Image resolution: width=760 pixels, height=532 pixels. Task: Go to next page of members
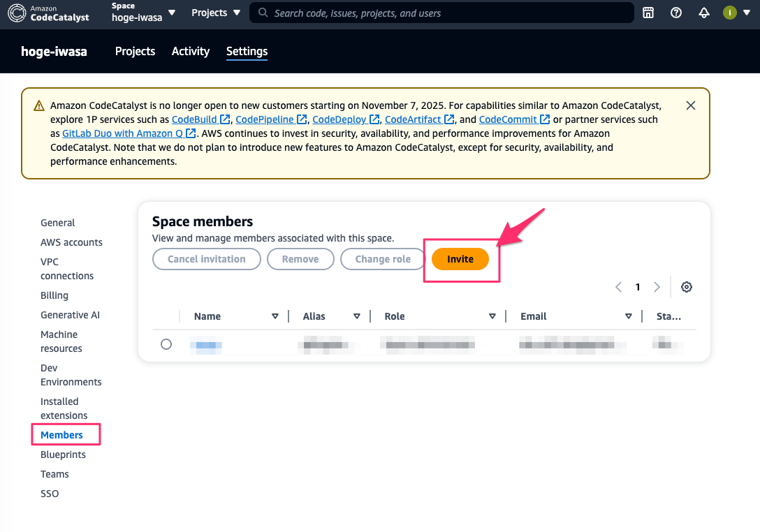[657, 287]
